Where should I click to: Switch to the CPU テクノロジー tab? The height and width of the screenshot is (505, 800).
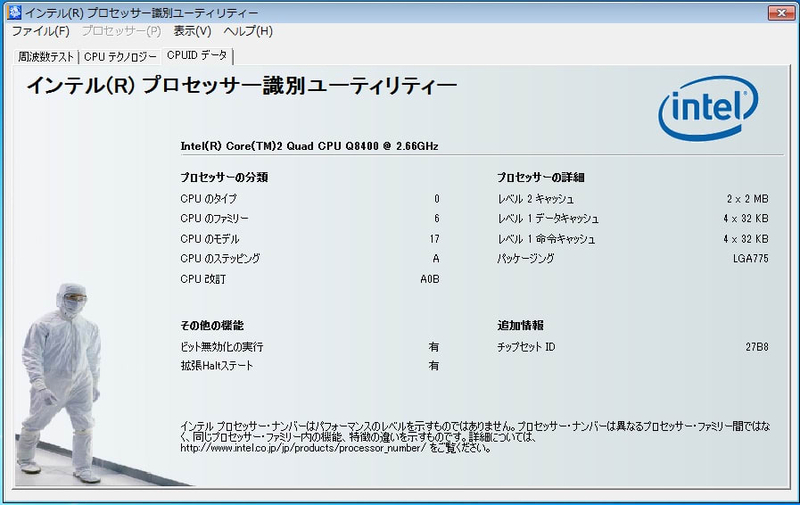pos(120,57)
